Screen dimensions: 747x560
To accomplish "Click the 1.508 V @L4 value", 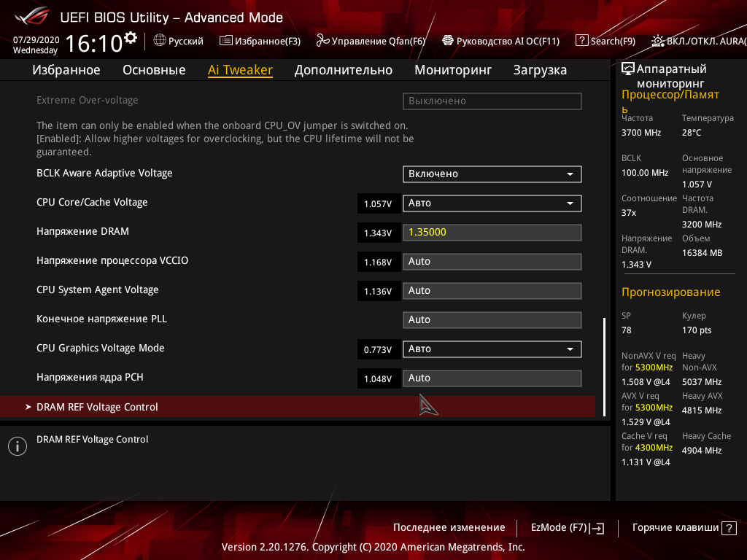I will tap(646, 382).
